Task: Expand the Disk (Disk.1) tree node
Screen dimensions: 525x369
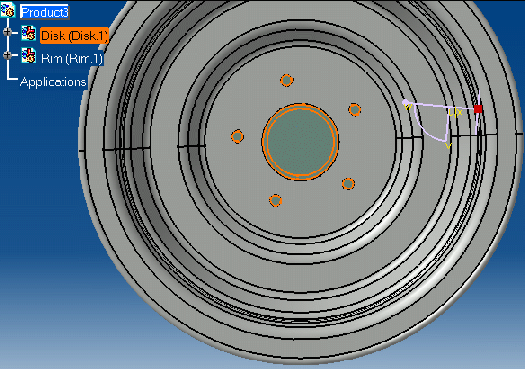Action: (7, 32)
